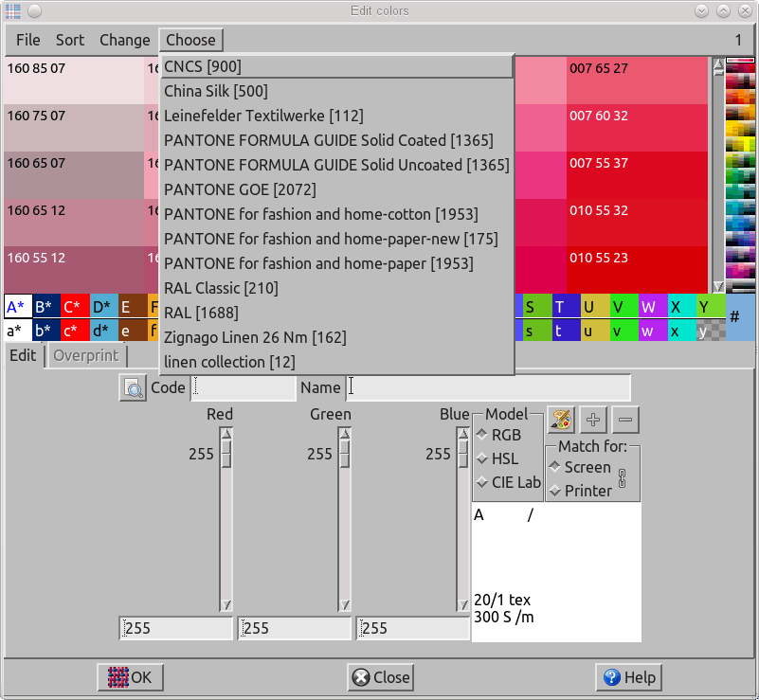Click the Red value field showing 255

pyautogui.click(x=176, y=628)
